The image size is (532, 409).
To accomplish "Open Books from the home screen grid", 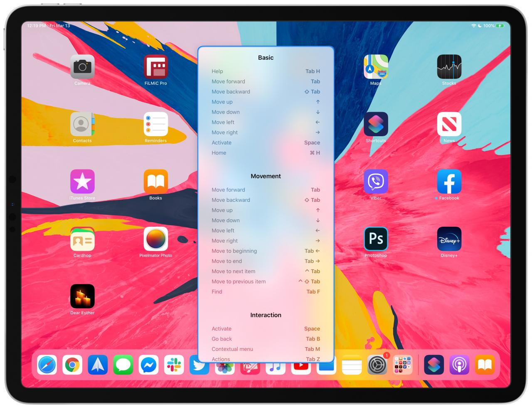I will [156, 181].
